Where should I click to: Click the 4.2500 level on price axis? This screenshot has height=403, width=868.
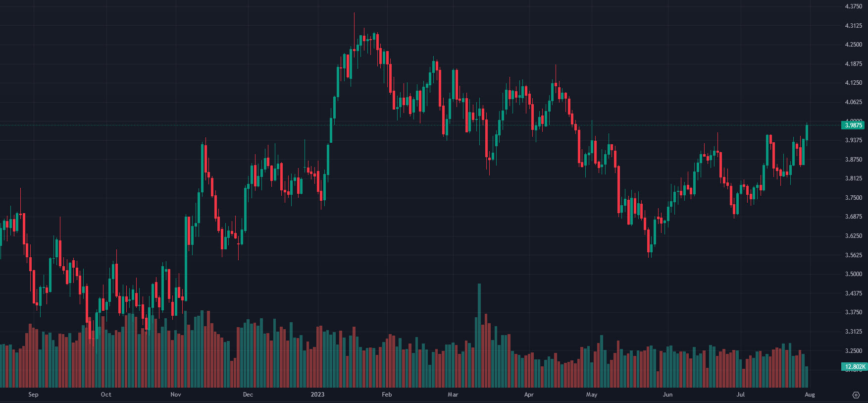click(853, 45)
